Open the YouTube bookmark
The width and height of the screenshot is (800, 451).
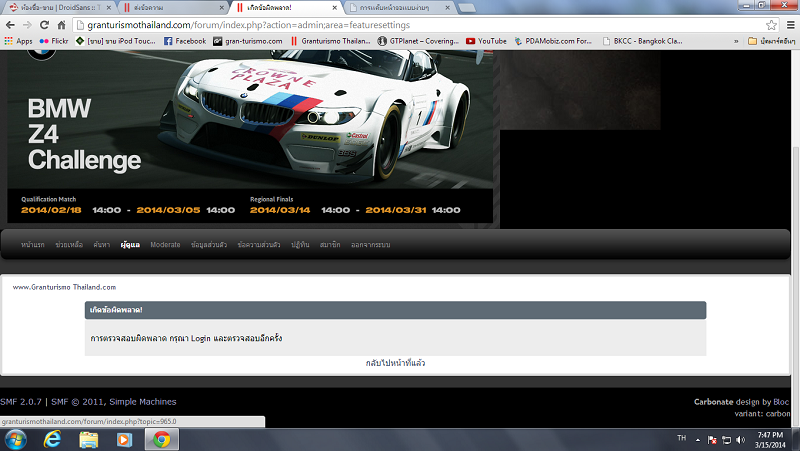[486, 41]
